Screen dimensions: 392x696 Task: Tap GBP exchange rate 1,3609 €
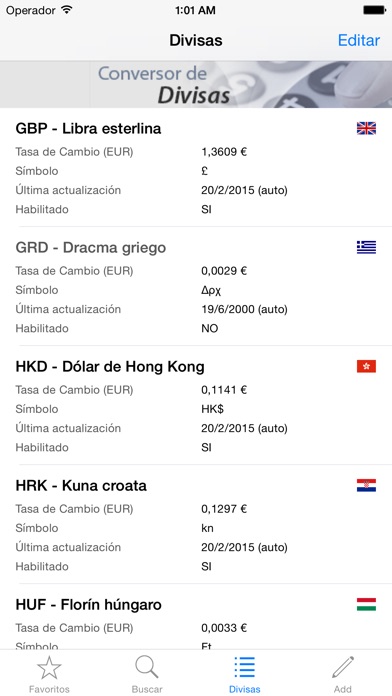(x=224, y=152)
